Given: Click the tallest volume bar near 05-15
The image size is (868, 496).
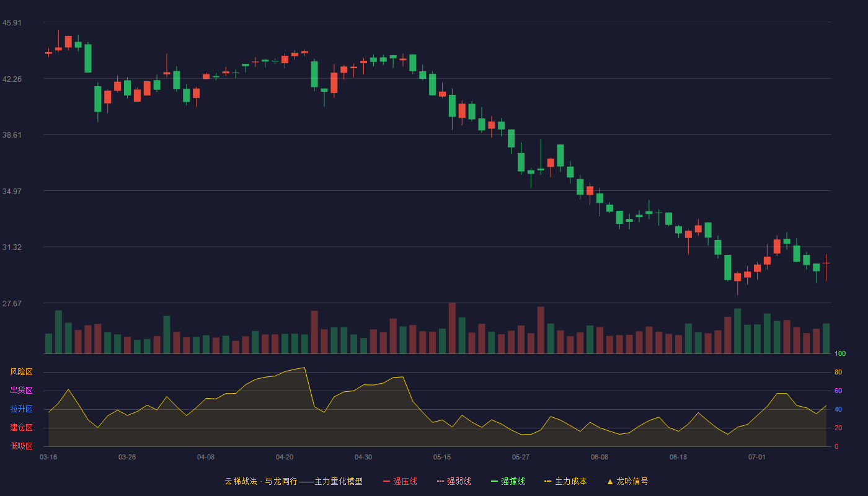Looking at the screenshot, I should [x=452, y=328].
